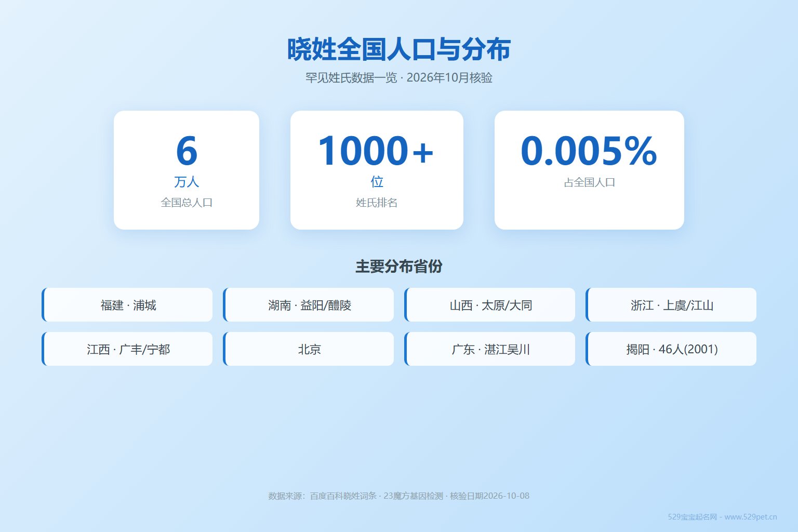Click the 1000+ figure

click(377, 151)
